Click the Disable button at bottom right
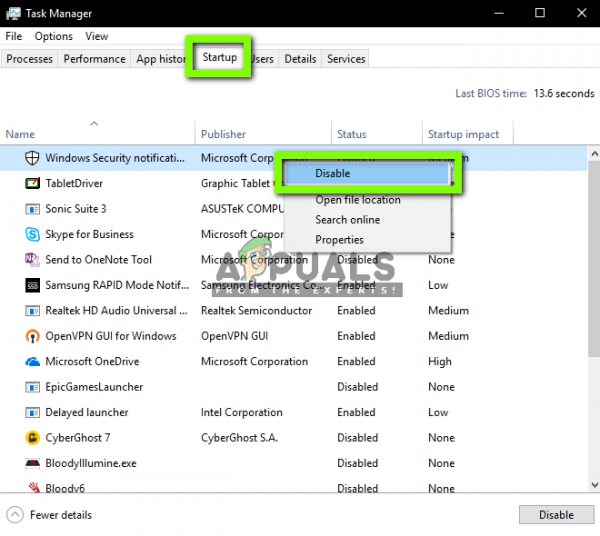 [556, 515]
